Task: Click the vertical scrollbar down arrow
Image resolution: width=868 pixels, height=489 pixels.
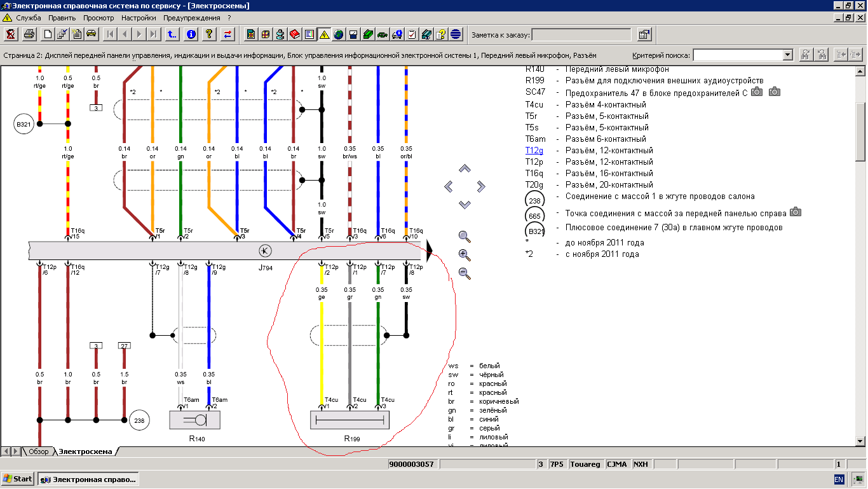Action: pos(861,441)
